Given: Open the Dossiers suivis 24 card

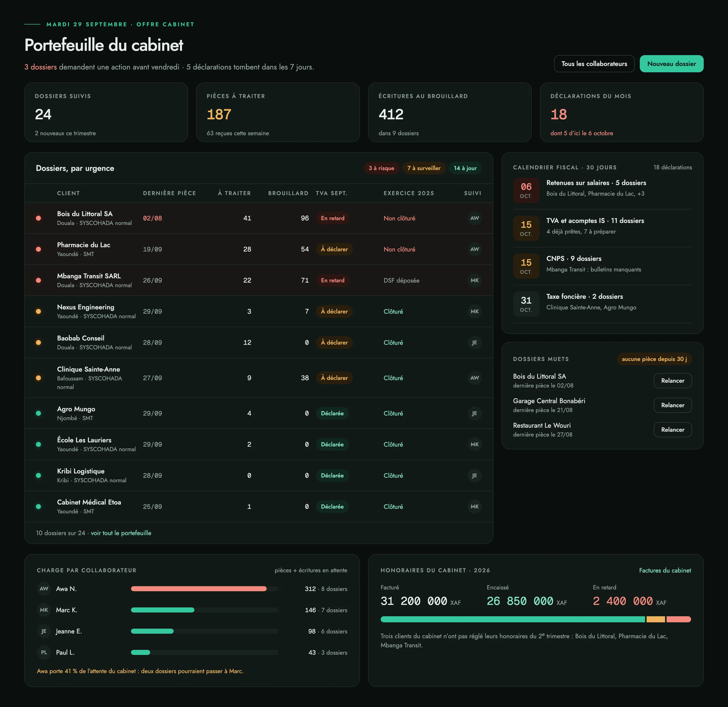Looking at the screenshot, I should tap(106, 112).
